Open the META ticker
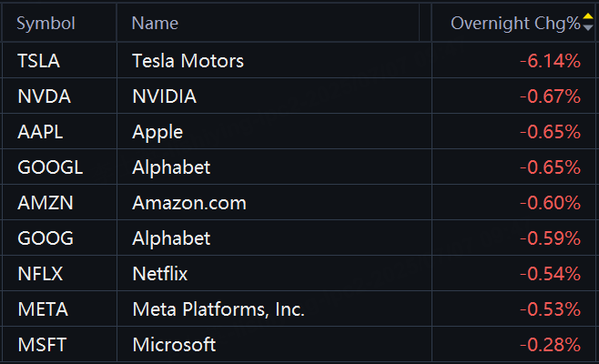599x364 pixels. point(43,309)
